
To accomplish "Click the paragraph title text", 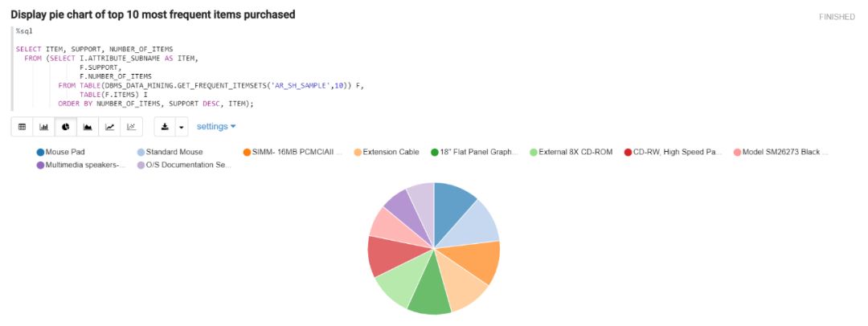I will (153, 14).
